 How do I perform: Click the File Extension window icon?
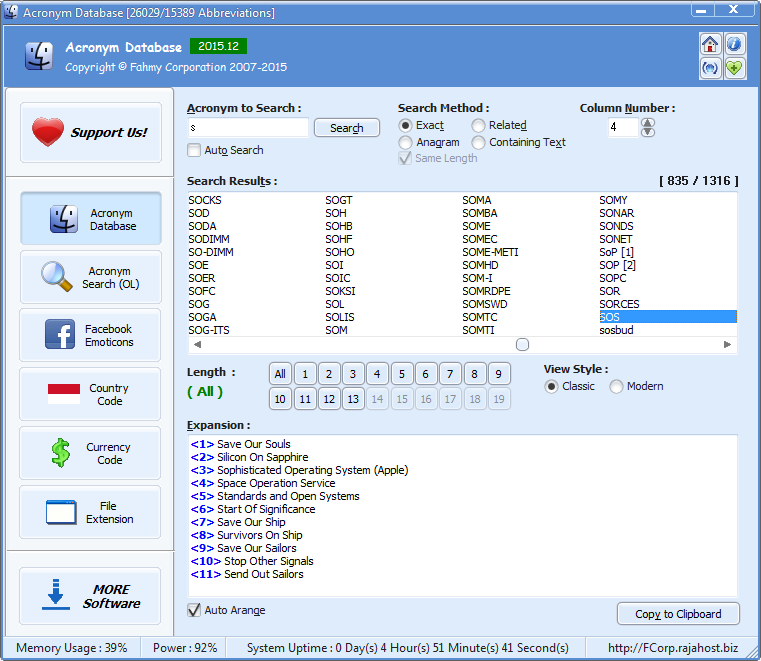click(x=61, y=512)
